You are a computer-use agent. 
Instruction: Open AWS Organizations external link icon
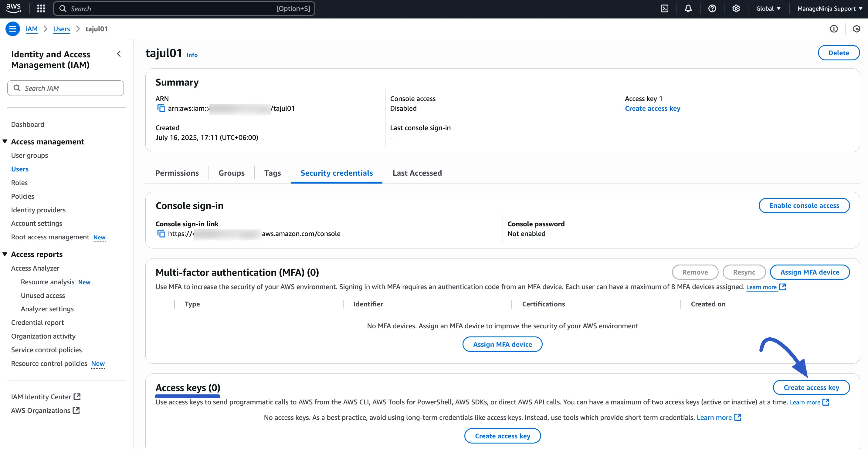76,410
